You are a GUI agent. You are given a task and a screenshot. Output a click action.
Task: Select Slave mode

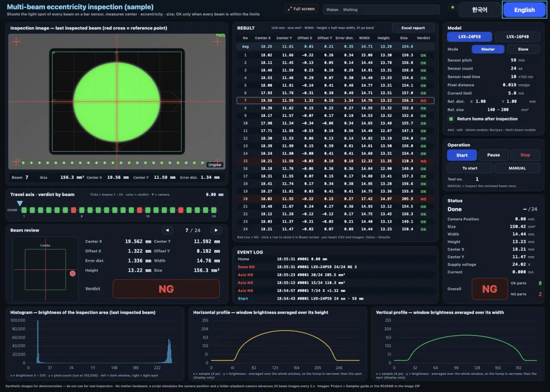523,49
